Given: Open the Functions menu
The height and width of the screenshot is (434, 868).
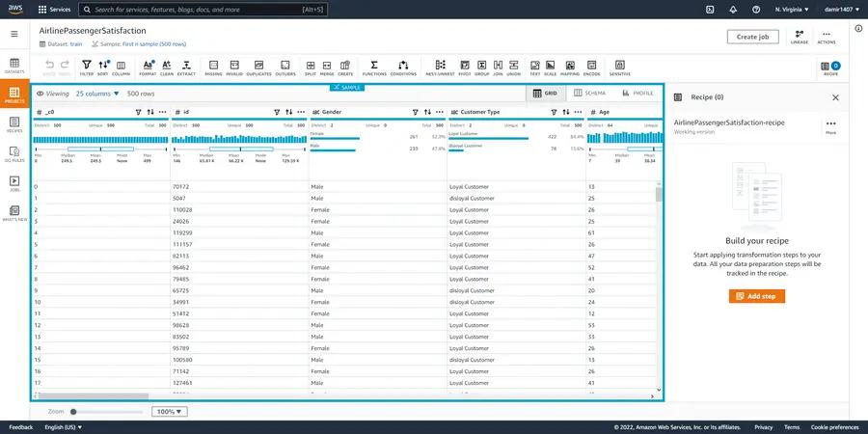Looking at the screenshot, I should 374,68.
